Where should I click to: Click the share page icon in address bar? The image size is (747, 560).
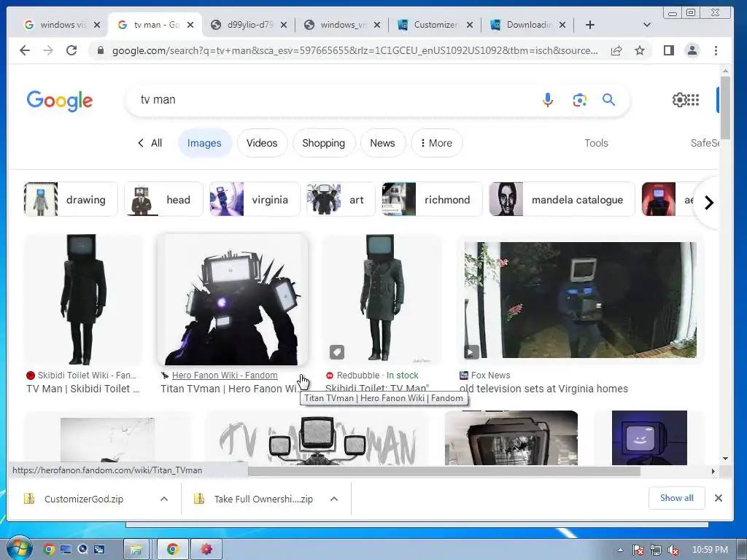[616, 50]
